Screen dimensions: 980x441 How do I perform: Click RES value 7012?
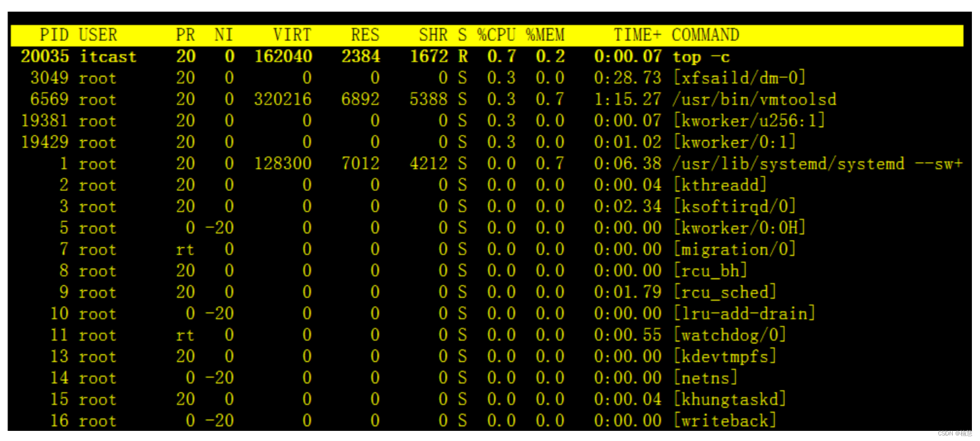click(360, 164)
